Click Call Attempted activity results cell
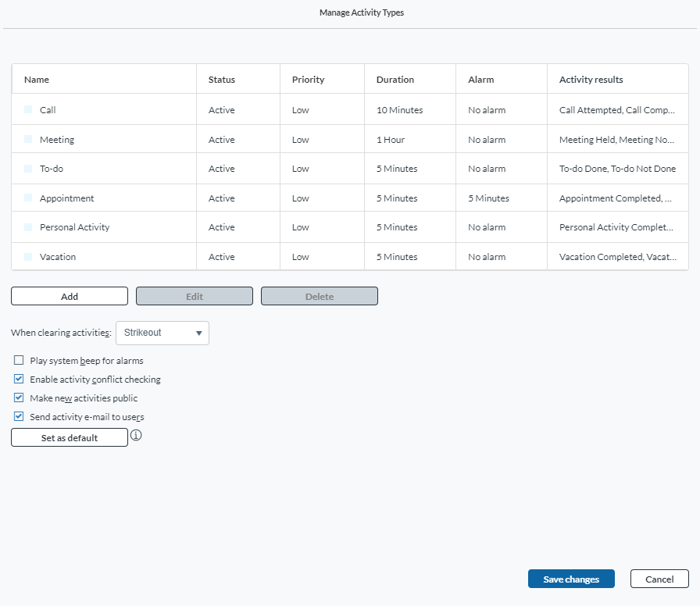This screenshot has height=606, width=700. (x=617, y=110)
